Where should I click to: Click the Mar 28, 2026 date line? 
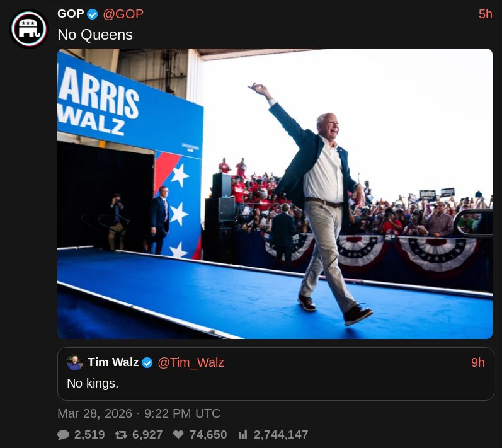(x=139, y=413)
